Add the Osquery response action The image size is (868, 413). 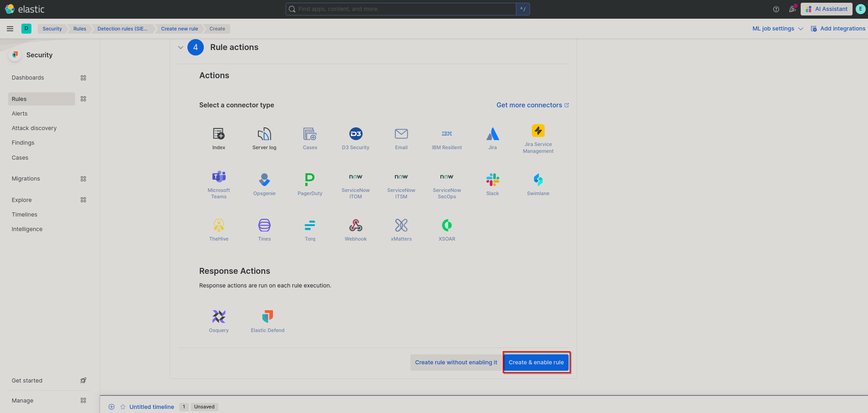[x=219, y=321]
